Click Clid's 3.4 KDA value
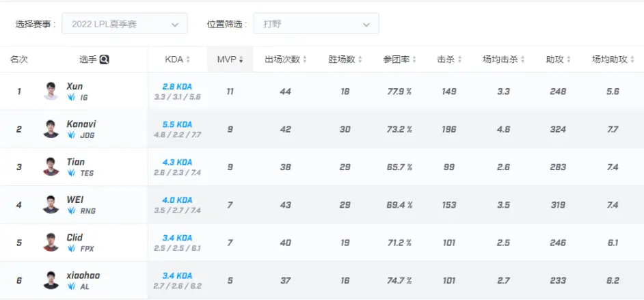The width and height of the screenshot is (644, 300). click(178, 238)
